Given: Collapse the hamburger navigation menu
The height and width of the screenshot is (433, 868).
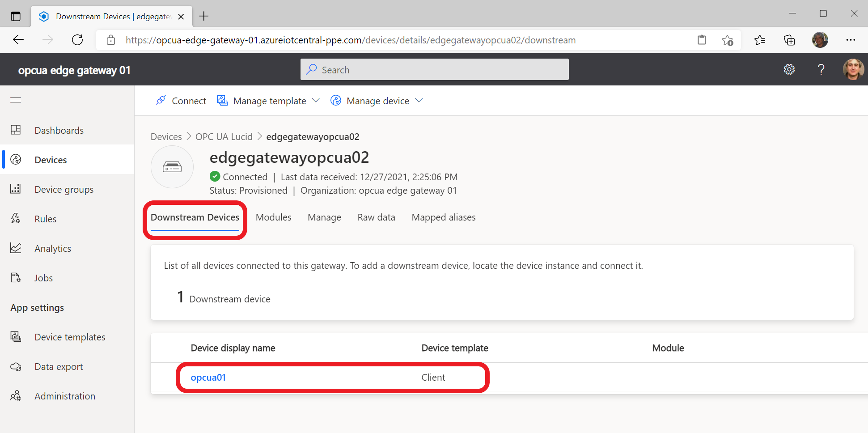Looking at the screenshot, I should 16,100.
